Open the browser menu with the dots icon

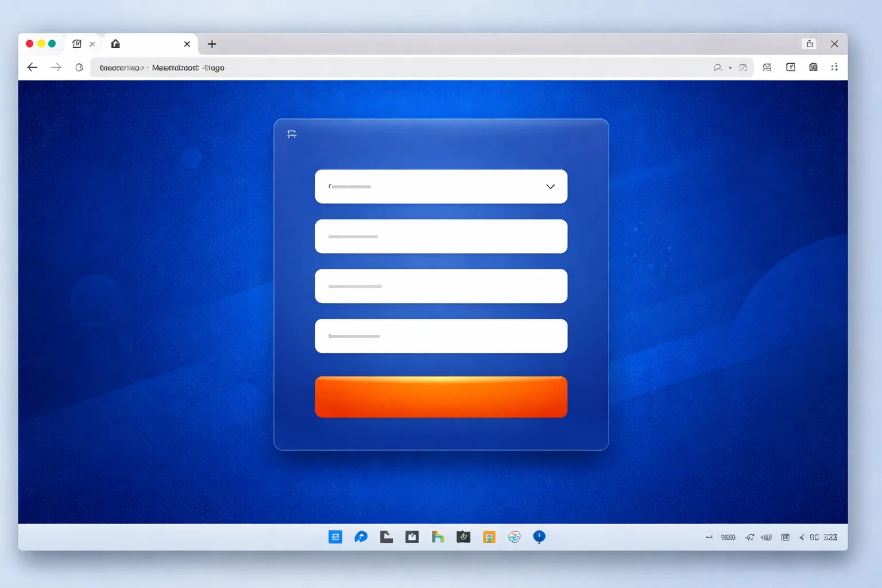pyautogui.click(x=834, y=67)
